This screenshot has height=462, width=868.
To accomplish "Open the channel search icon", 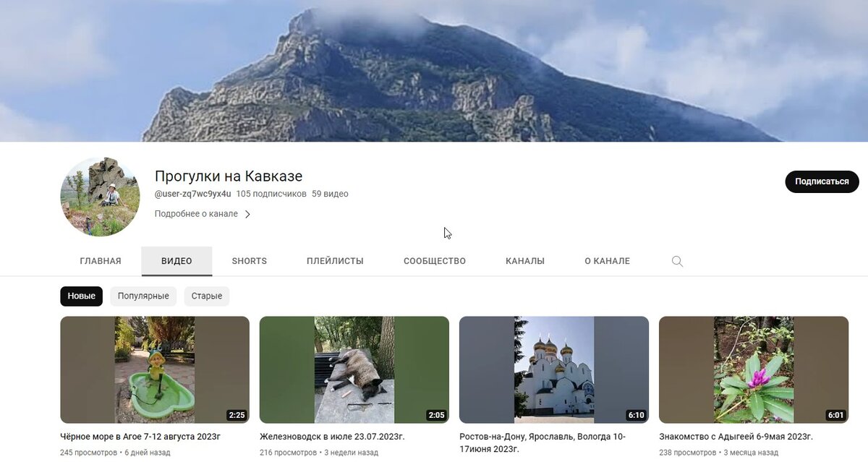I will (677, 260).
